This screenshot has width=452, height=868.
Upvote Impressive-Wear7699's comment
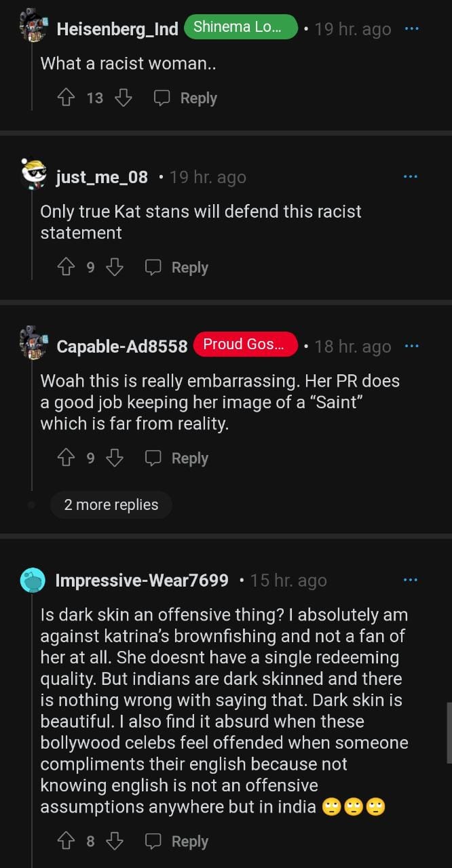coord(66,842)
